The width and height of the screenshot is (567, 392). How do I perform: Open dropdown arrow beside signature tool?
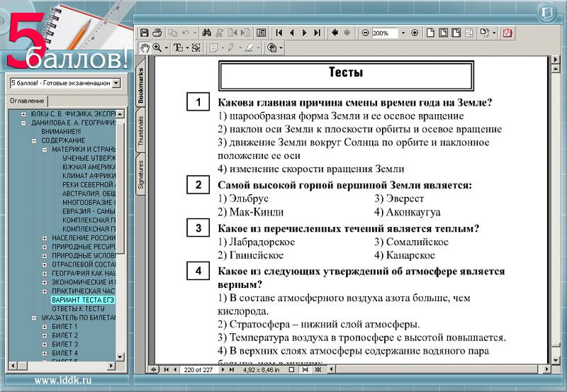(x=281, y=47)
